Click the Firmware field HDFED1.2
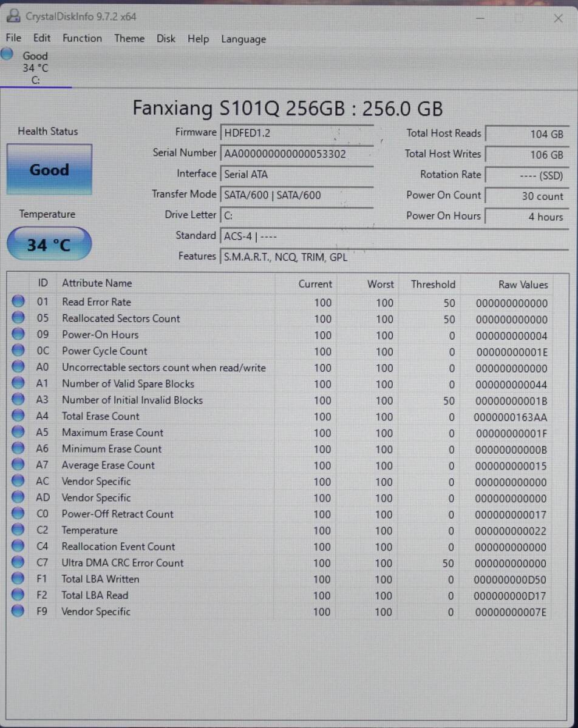Image resolution: width=578 pixels, height=728 pixels. click(297, 132)
